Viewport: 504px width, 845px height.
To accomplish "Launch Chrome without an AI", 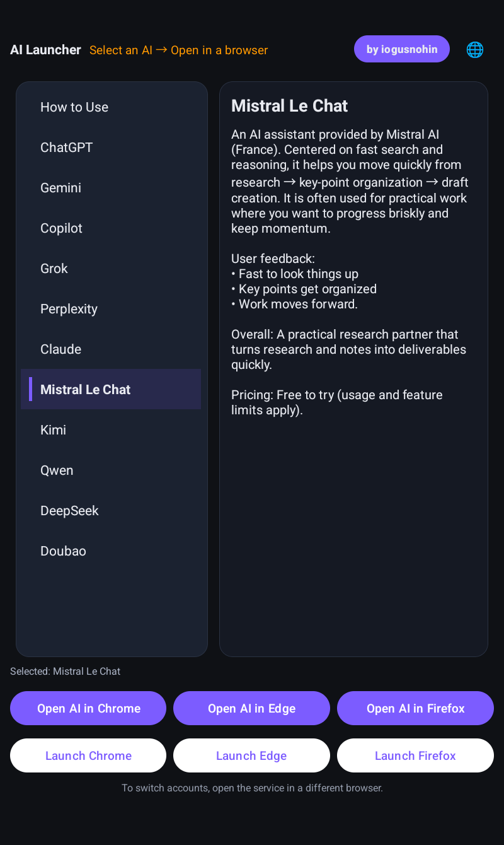I will (x=88, y=755).
